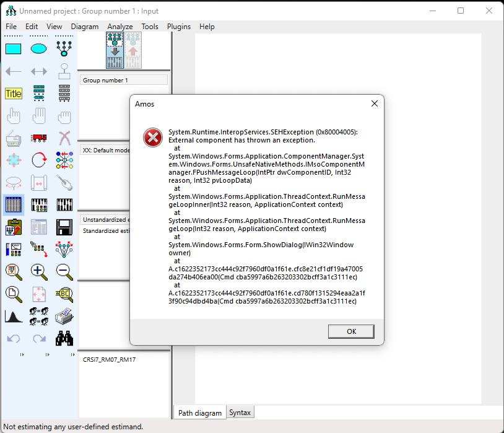The height and width of the screenshot is (433, 504).
Task: Select the draw unobserved variable ellipse tool
Action: [x=39, y=48]
